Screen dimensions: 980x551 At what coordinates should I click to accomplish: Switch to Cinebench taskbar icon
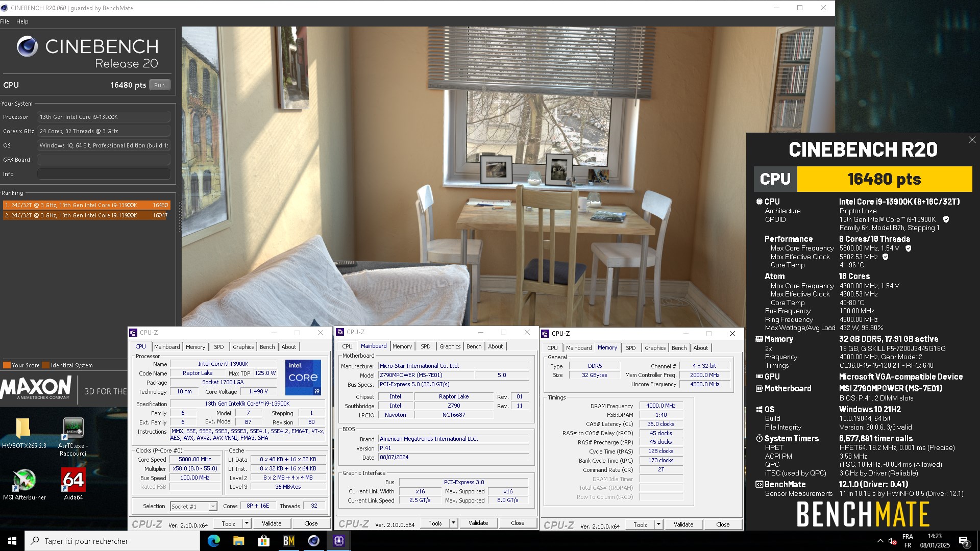click(313, 541)
